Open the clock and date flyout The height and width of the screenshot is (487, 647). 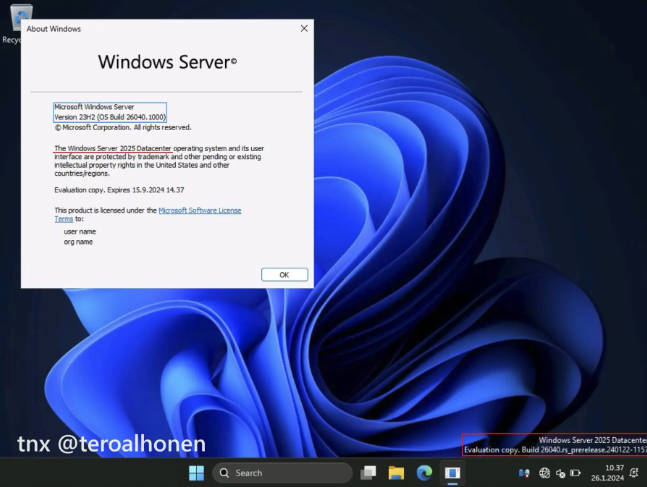tap(607, 473)
